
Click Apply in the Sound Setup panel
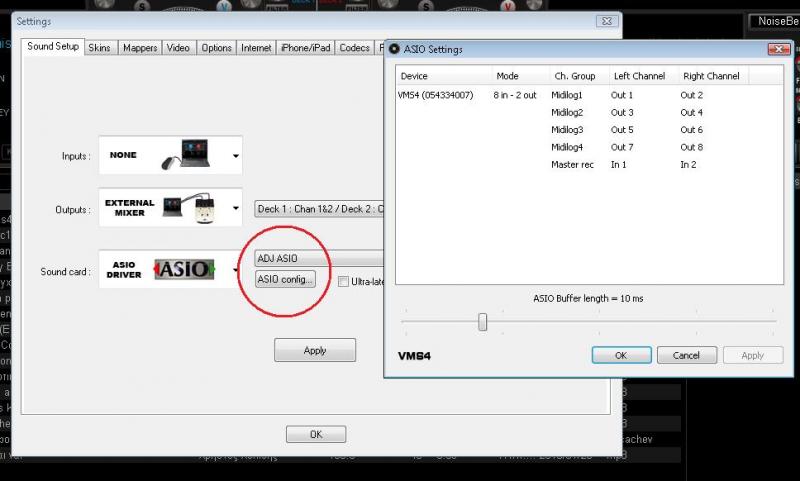315,350
